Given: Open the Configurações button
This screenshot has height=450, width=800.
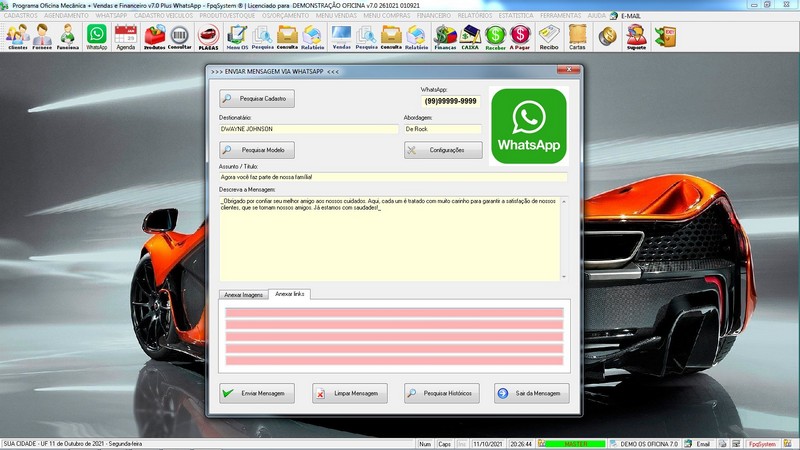Looking at the screenshot, I should pyautogui.click(x=443, y=150).
